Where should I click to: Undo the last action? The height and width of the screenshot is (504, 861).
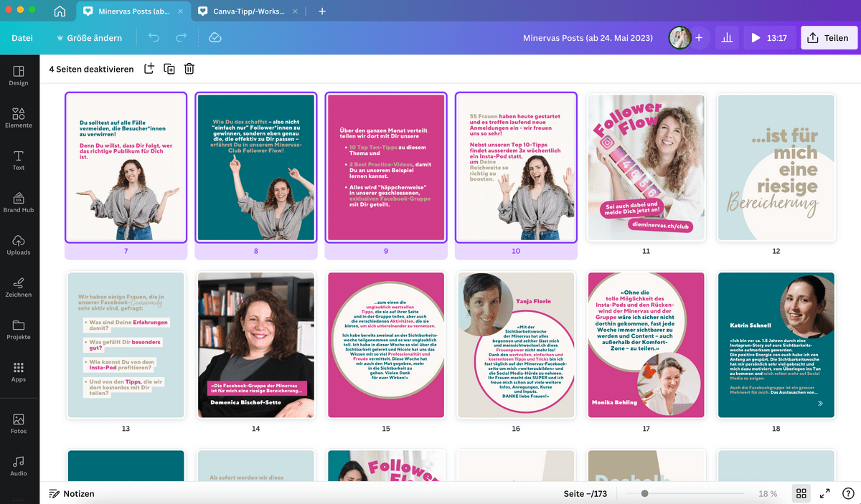point(154,38)
